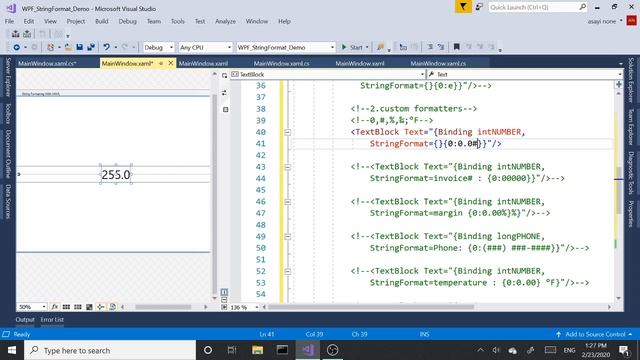The image size is (640, 360).
Task: Open the Any CPU platform dropdown
Action: 205,47
